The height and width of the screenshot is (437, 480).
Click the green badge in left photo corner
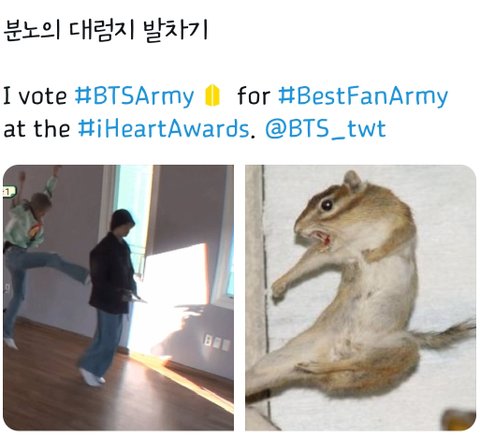tap(8, 192)
